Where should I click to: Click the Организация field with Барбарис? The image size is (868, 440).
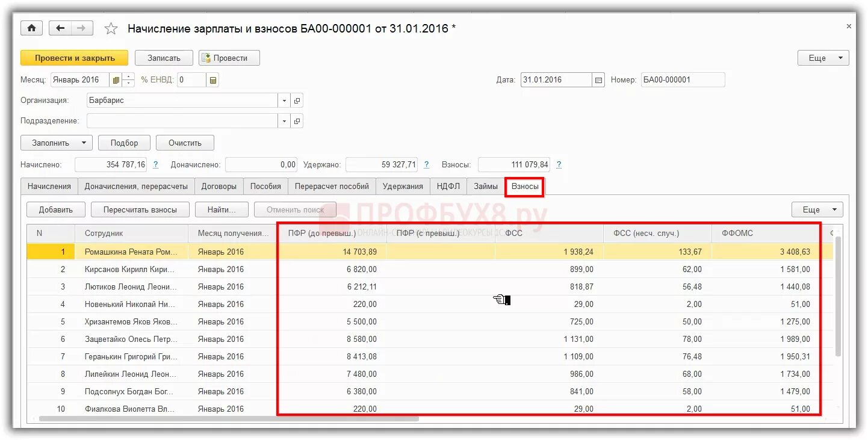[182, 101]
